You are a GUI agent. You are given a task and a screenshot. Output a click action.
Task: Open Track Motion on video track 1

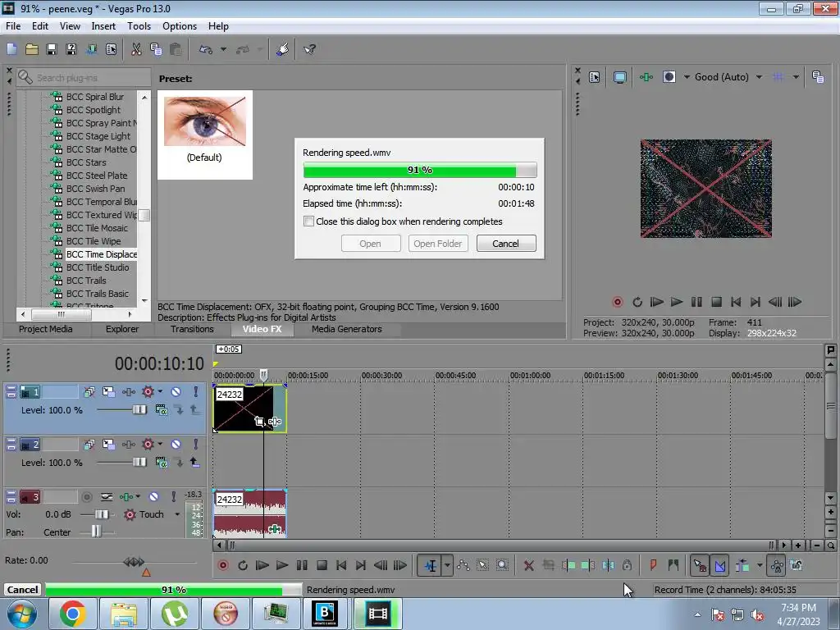[109, 392]
